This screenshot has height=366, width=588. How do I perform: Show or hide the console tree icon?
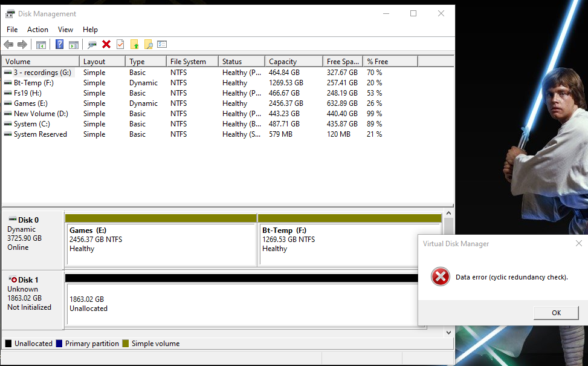tap(41, 45)
